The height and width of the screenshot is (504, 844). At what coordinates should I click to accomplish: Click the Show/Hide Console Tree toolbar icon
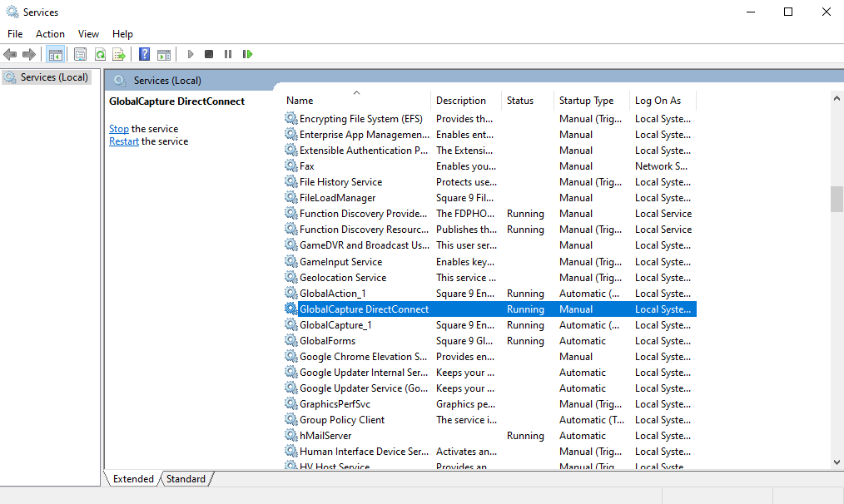click(x=56, y=54)
